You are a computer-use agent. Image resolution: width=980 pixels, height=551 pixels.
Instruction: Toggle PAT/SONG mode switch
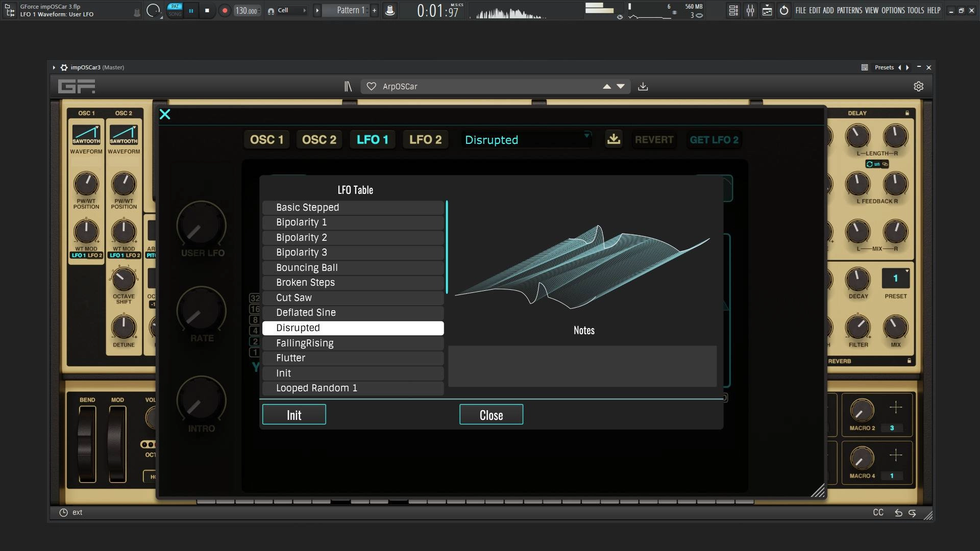[x=175, y=10]
